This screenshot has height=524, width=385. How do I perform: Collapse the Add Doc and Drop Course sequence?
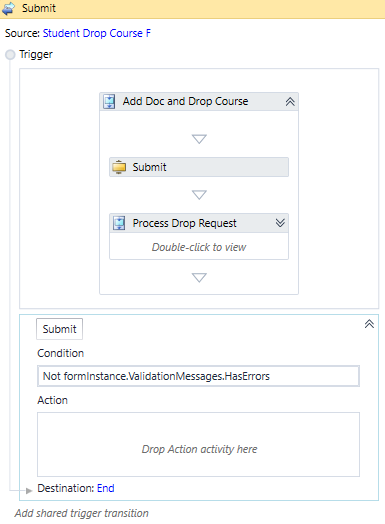tap(290, 102)
